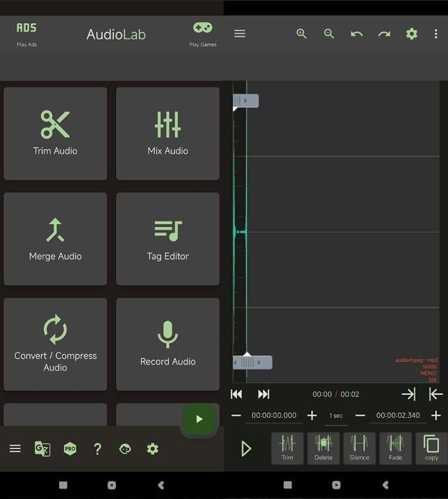Viewport: 448px width, 499px height.
Task: Open the editor three-dot overflow menu
Action: tap(436, 34)
